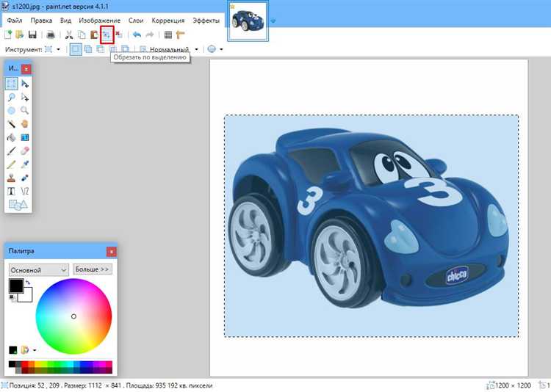This screenshot has height=392, width=551.
Task: Pick the Magic Wand tool
Action: click(12, 124)
